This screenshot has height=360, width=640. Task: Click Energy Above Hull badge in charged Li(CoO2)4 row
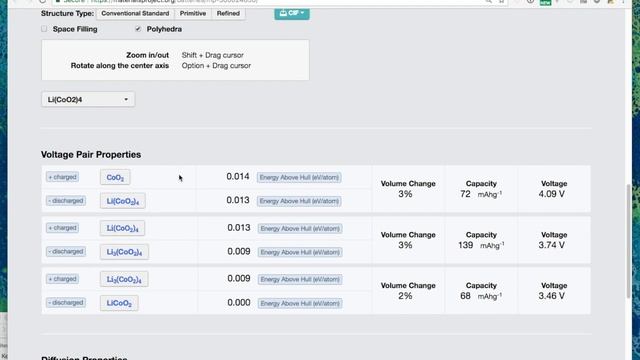click(x=300, y=229)
